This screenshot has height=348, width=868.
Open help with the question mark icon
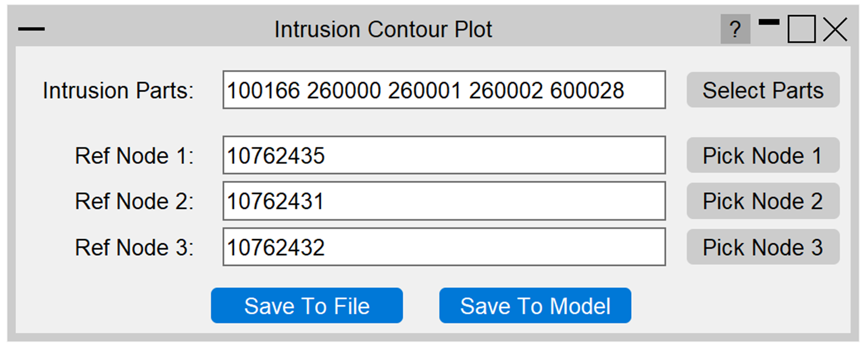point(735,30)
